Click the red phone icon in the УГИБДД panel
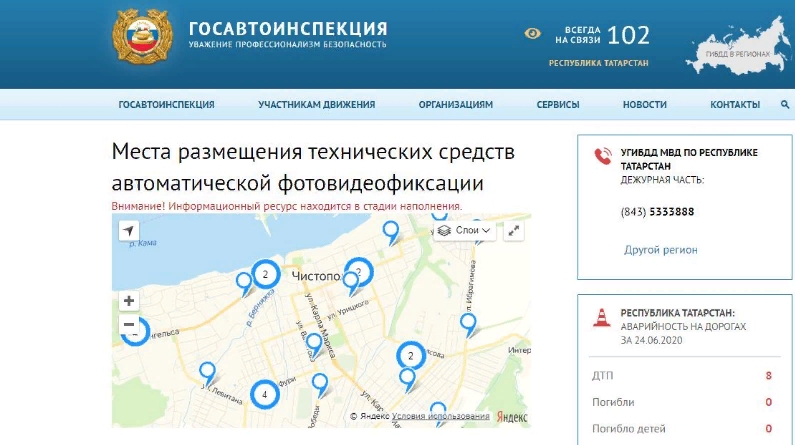 [x=602, y=156]
